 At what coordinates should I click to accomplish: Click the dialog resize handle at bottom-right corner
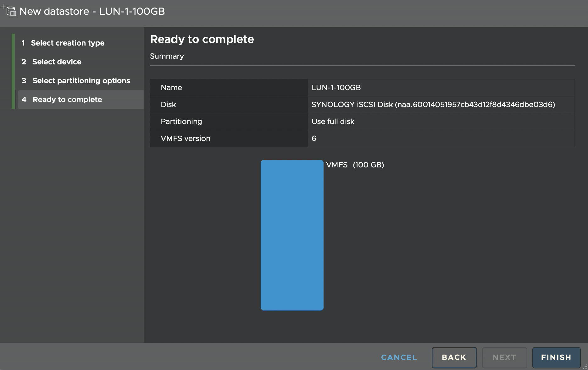coord(585,367)
